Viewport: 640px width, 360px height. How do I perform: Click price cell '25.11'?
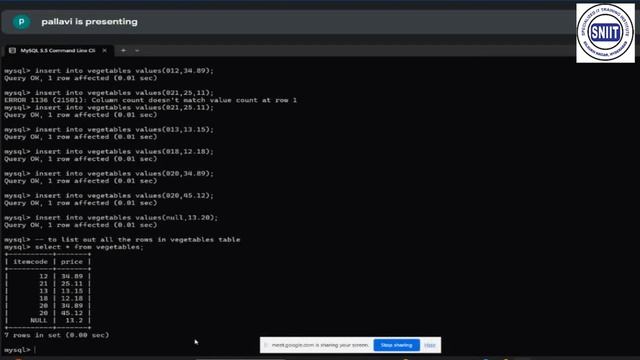pos(72,284)
